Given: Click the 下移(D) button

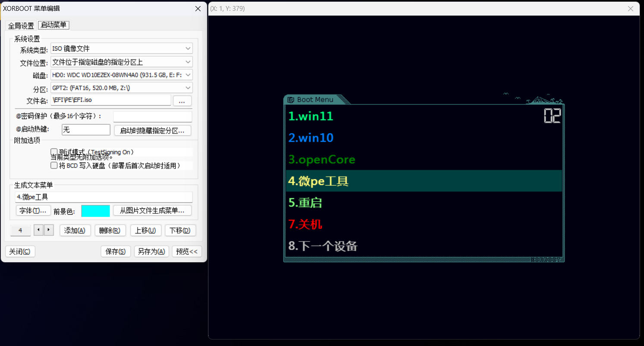Looking at the screenshot, I should [x=180, y=230].
